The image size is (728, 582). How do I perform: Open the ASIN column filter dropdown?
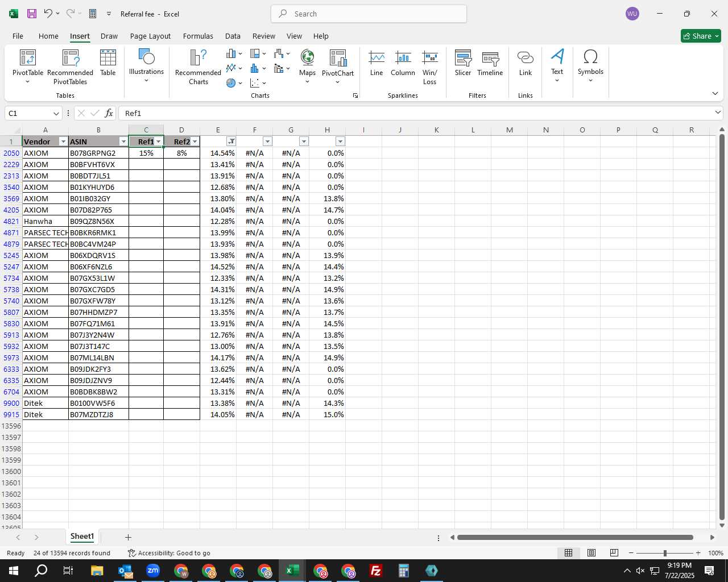pyautogui.click(x=123, y=142)
